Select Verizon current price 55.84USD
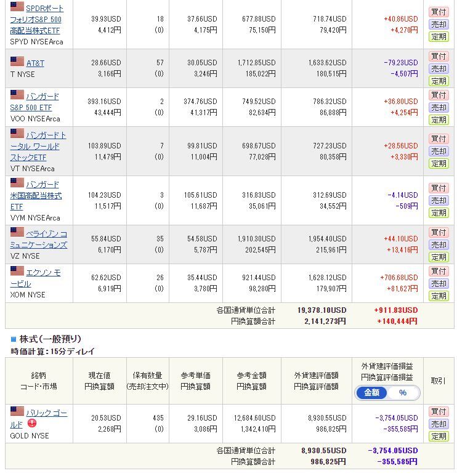 coord(106,238)
